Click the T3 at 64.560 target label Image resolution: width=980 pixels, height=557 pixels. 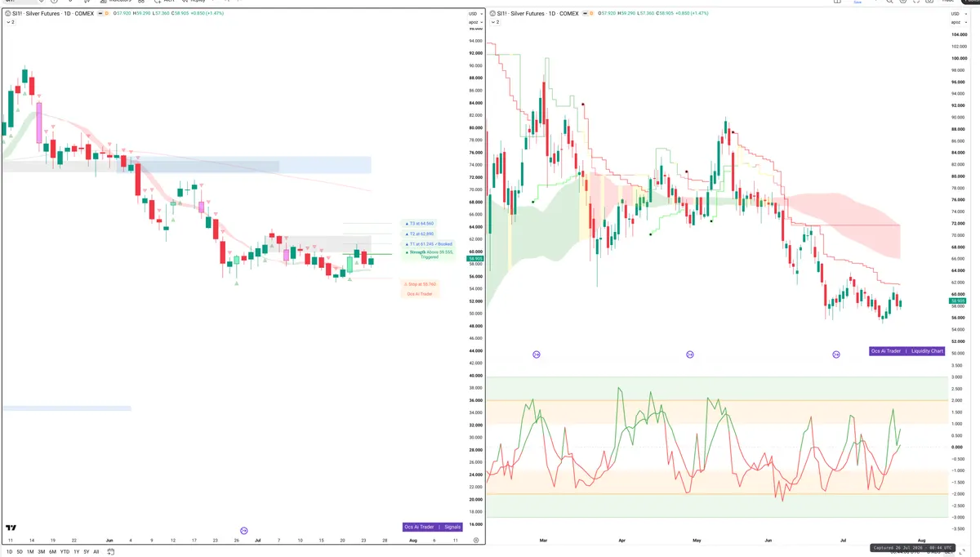(x=420, y=223)
